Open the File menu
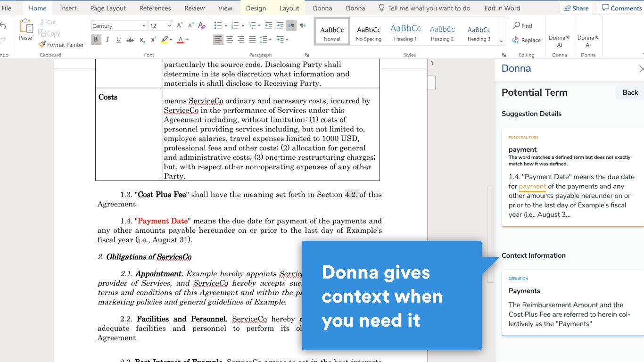The image size is (644, 362). (7, 8)
